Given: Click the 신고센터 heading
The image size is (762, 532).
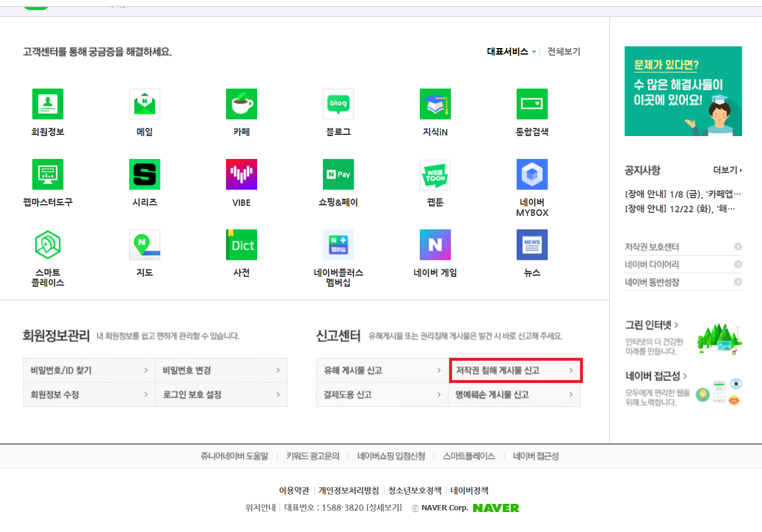Looking at the screenshot, I should 338,336.
